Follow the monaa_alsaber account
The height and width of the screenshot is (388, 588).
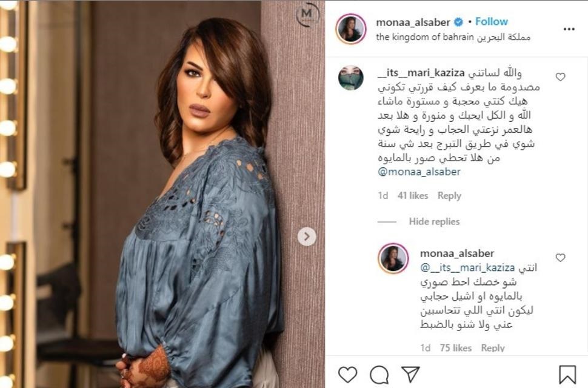pos(491,22)
